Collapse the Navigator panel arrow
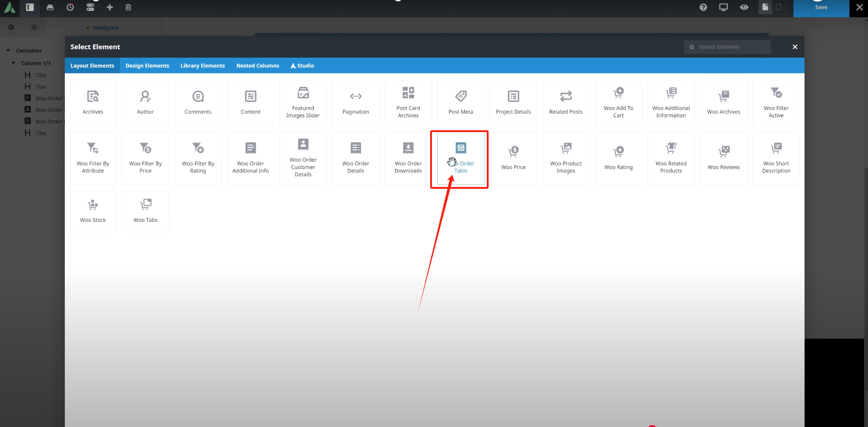This screenshot has height=427, width=868. (x=88, y=28)
